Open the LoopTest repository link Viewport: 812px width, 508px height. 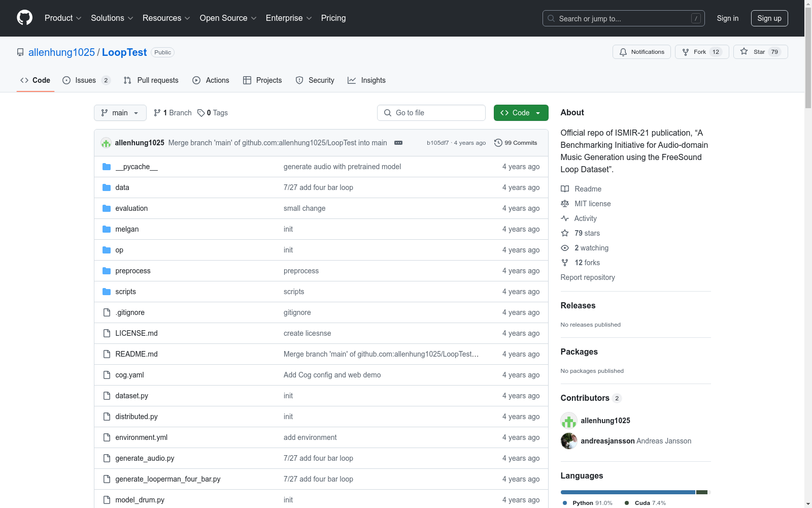[x=124, y=52]
